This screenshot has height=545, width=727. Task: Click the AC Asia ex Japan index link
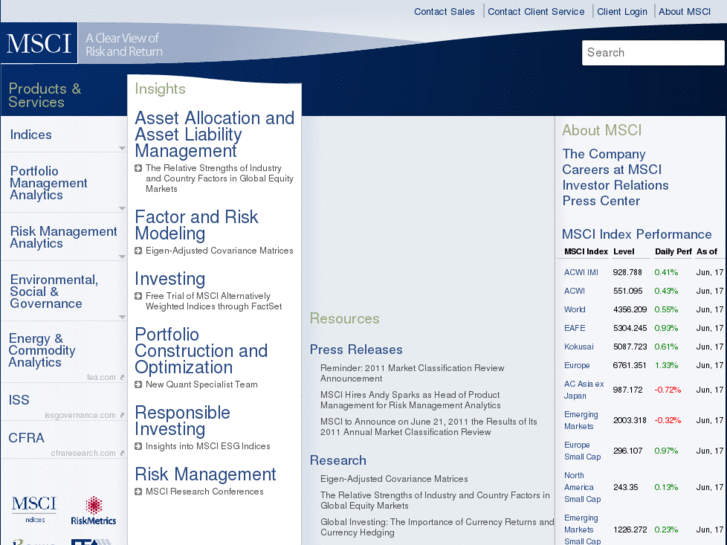584,390
